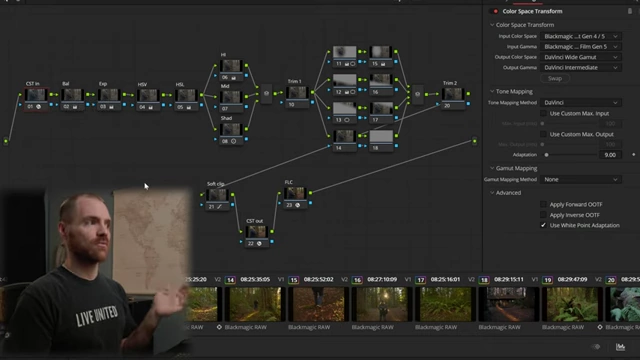Click the curve badge on Soft clip node 21
The height and width of the screenshot is (360, 640).
(219, 207)
